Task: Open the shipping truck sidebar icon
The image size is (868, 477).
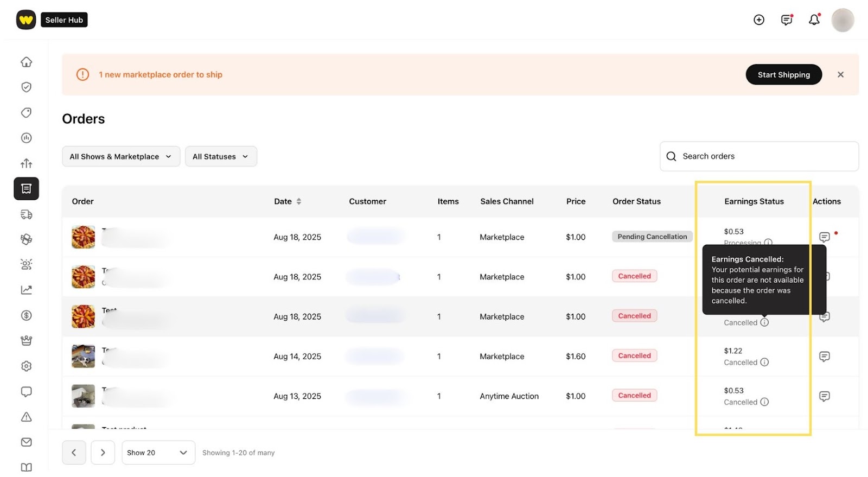Action: tap(26, 214)
